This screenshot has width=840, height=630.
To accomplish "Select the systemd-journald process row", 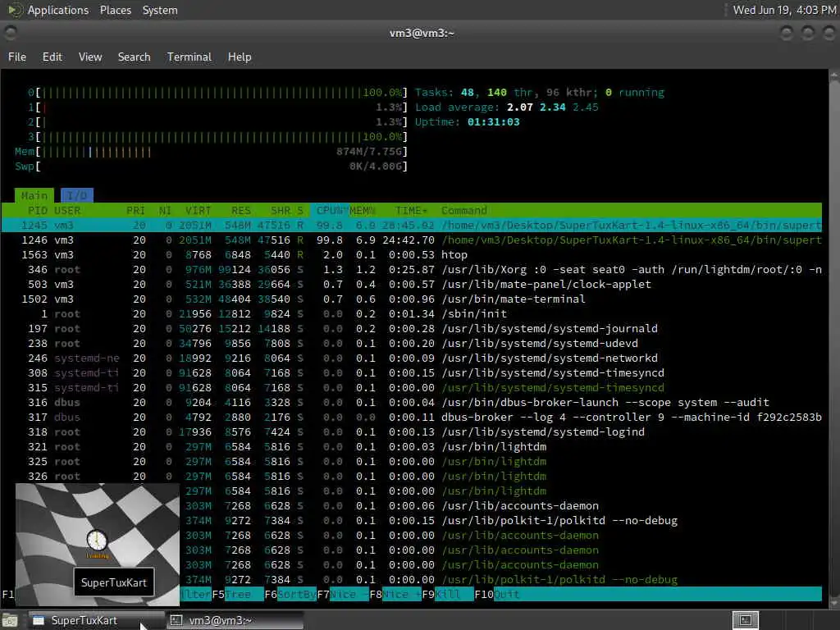I will tap(412, 328).
